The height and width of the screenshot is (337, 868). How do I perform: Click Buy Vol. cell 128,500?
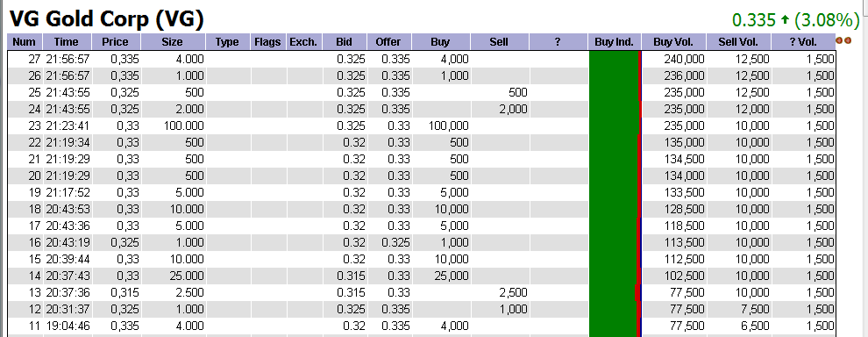(684, 209)
